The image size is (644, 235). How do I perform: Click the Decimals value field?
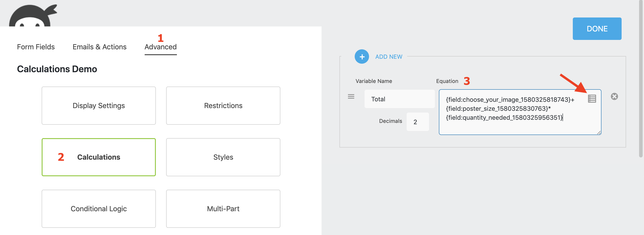[x=417, y=122]
